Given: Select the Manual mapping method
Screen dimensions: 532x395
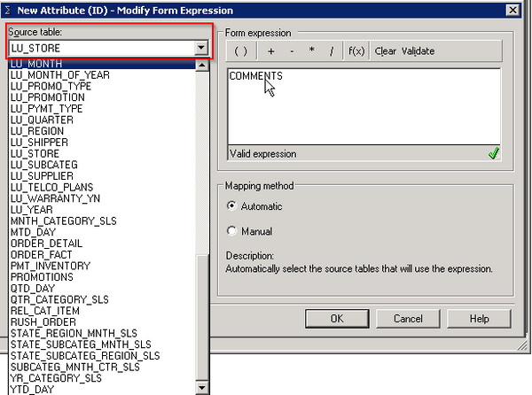Looking at the screenshot, I should pyautogui.click(x=232, y=231).
